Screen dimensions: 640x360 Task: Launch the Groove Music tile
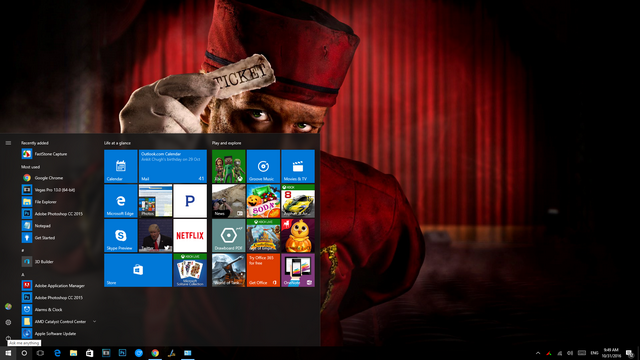(x=263, y=166)
